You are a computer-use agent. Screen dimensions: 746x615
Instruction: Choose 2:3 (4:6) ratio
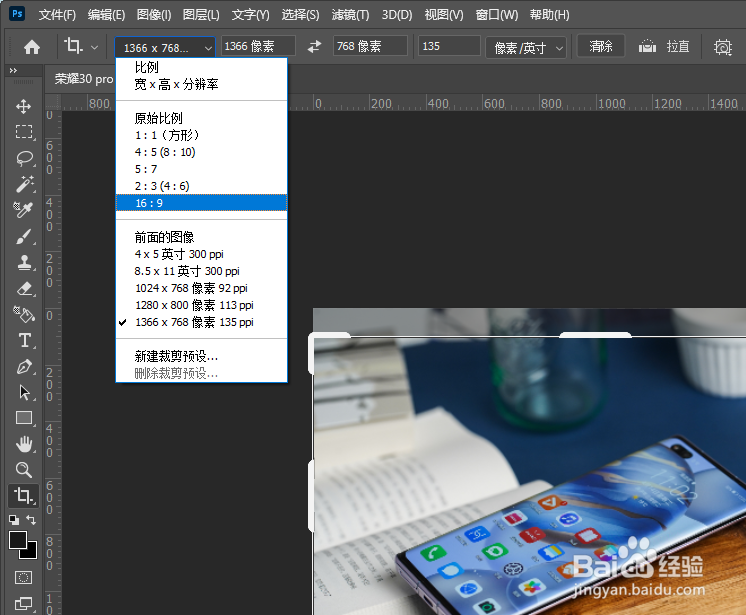tap(201, 186)
